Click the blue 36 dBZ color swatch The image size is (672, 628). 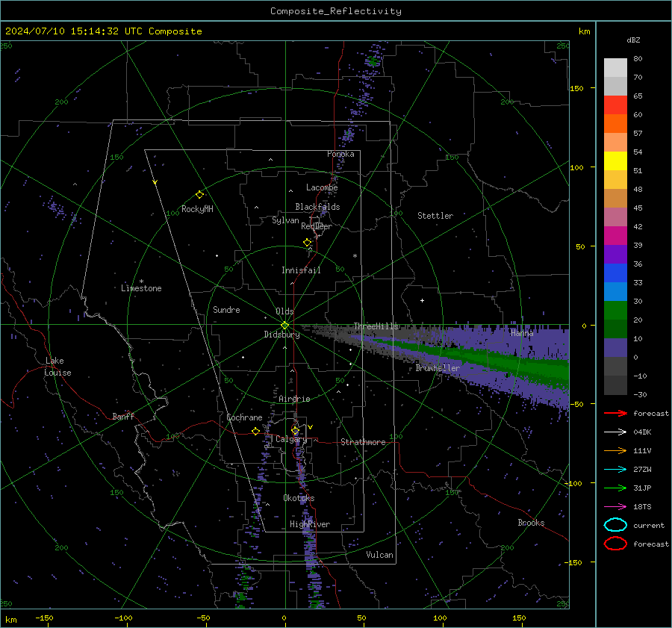coord(615,273)
